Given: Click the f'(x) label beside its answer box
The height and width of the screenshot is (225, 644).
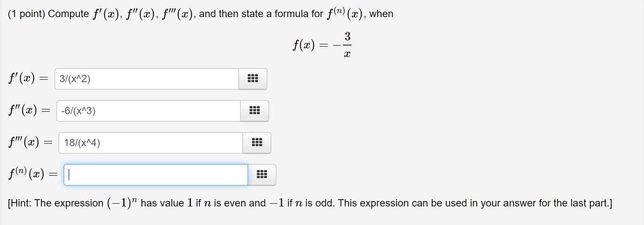Looking at the screenshot, I should tap(22, 78).
